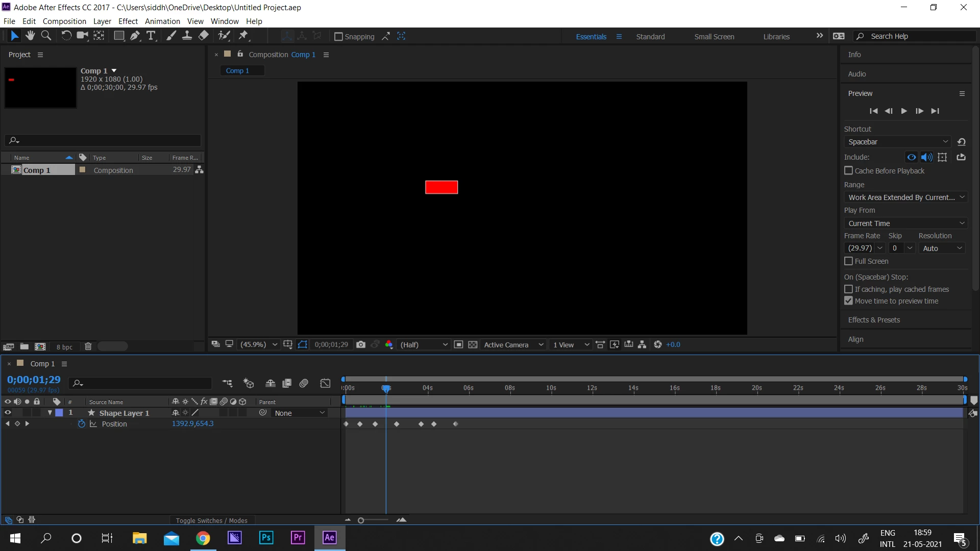Click the timeline zoom slider
The image size is (980, 551).
click(361, 520)
